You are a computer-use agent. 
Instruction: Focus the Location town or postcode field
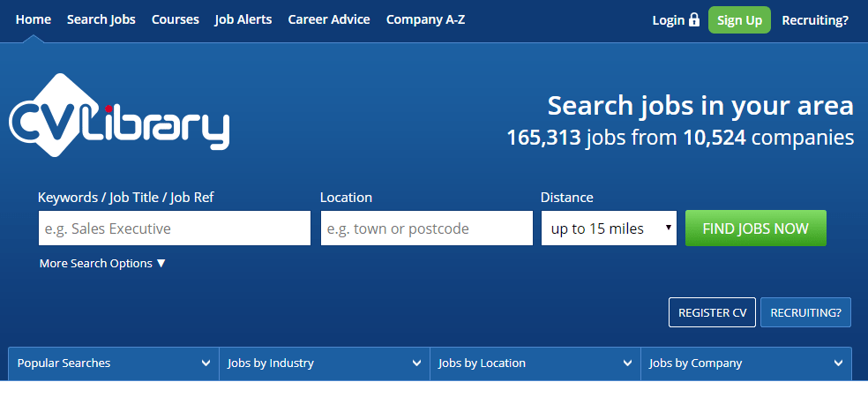click(427, 228)
